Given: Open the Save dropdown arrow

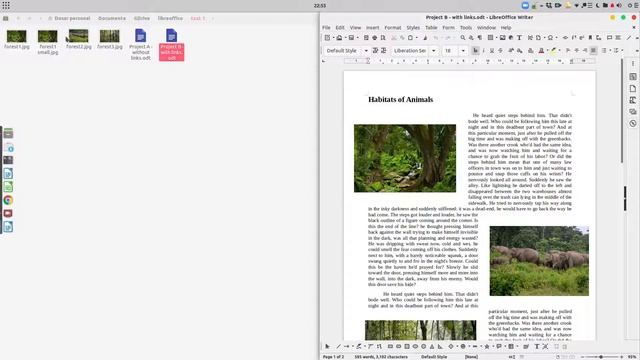Looking at the screenshot, I should click(x=357, y=38).
